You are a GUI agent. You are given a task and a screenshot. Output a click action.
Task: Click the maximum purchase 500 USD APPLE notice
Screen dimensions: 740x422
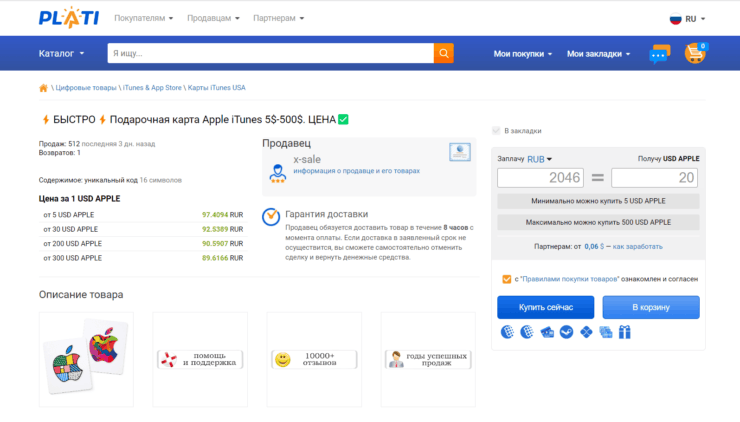[598, 222]
